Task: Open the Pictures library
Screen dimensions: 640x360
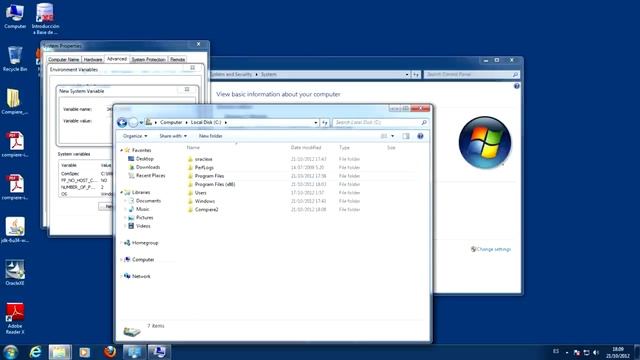Action: 144,218
